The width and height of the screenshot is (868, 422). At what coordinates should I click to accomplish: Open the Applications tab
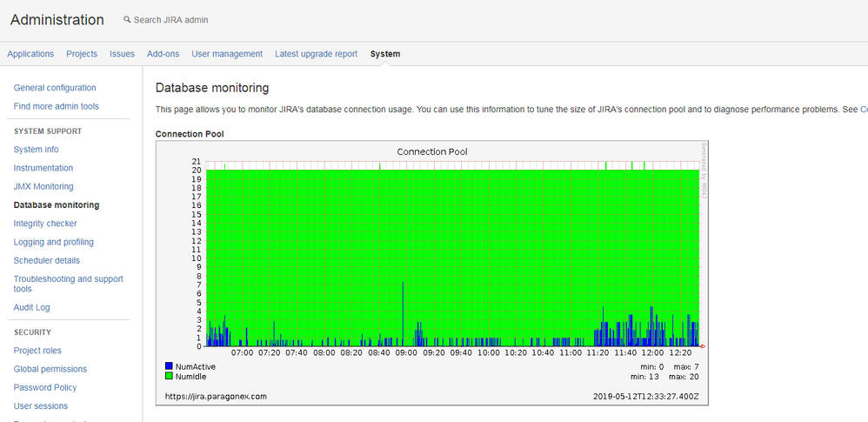[30, 54]
